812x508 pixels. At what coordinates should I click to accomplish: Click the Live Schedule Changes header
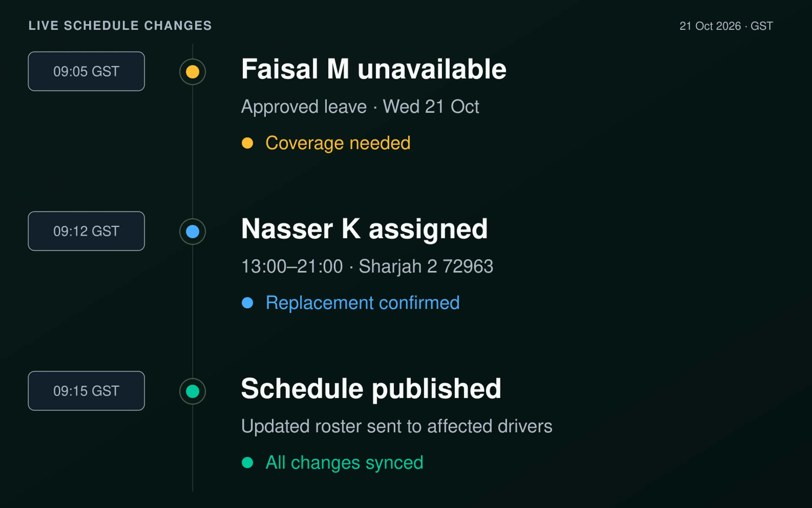pos(120,26)
